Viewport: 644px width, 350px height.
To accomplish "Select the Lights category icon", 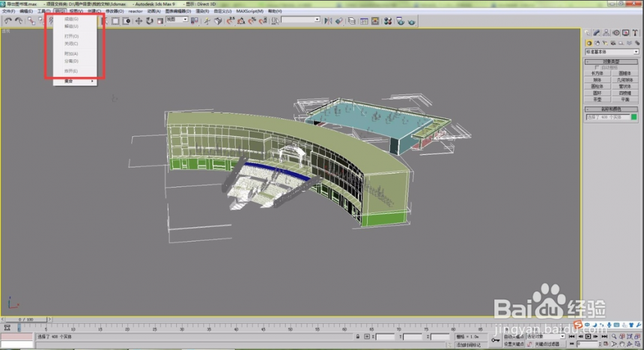I will pos(605,43).
